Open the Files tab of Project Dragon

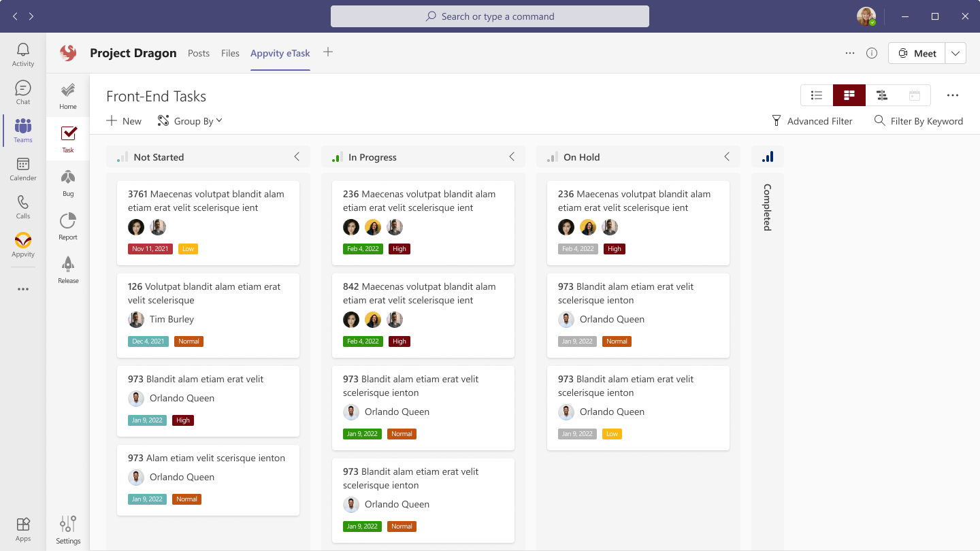[x=230, y=53]
